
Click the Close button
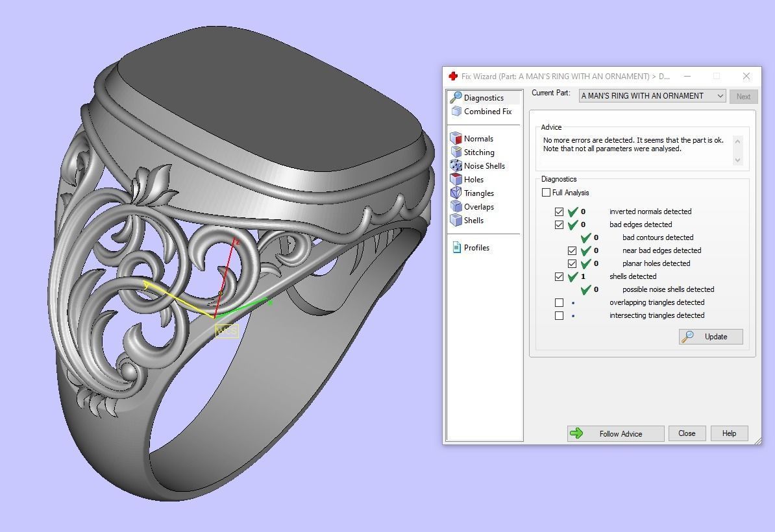click(687, 433)
